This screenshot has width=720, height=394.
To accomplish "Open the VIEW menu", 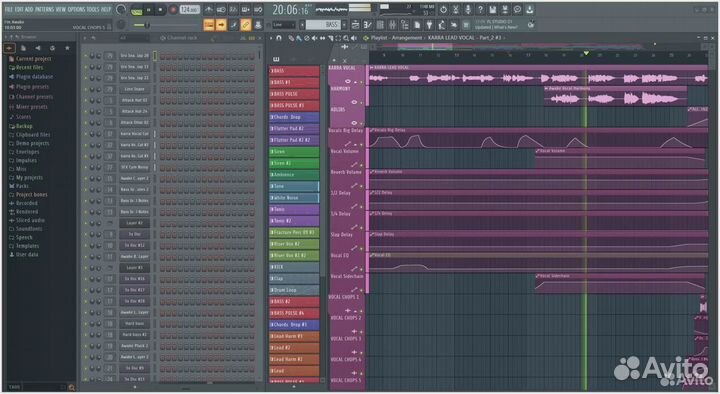I will click(x=61, y=9).
